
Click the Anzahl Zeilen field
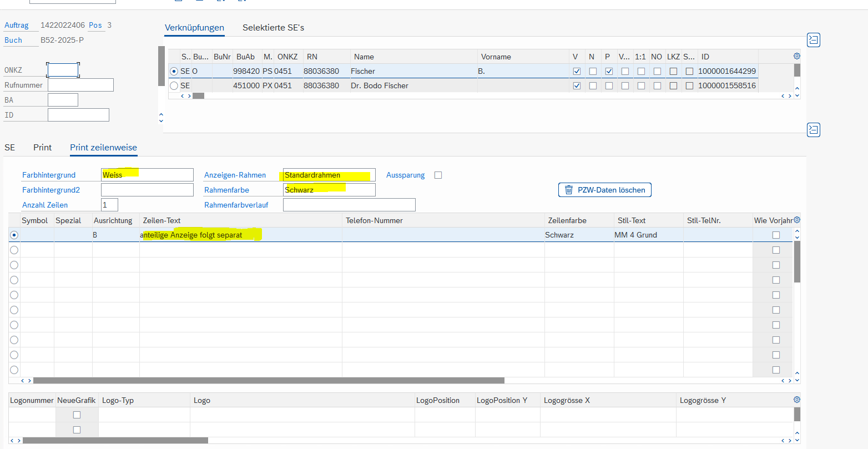click(109, 205)
